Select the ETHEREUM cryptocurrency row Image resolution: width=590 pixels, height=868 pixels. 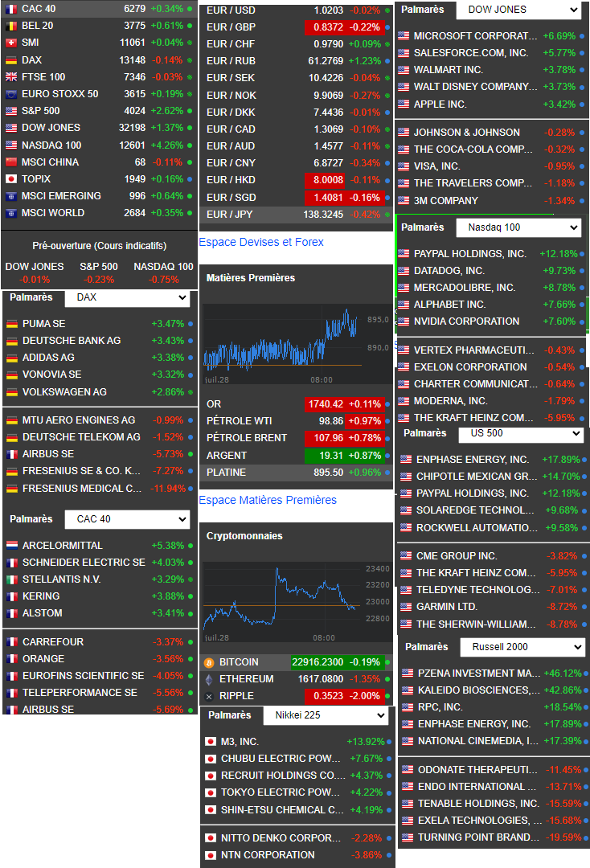pos(296,679)
